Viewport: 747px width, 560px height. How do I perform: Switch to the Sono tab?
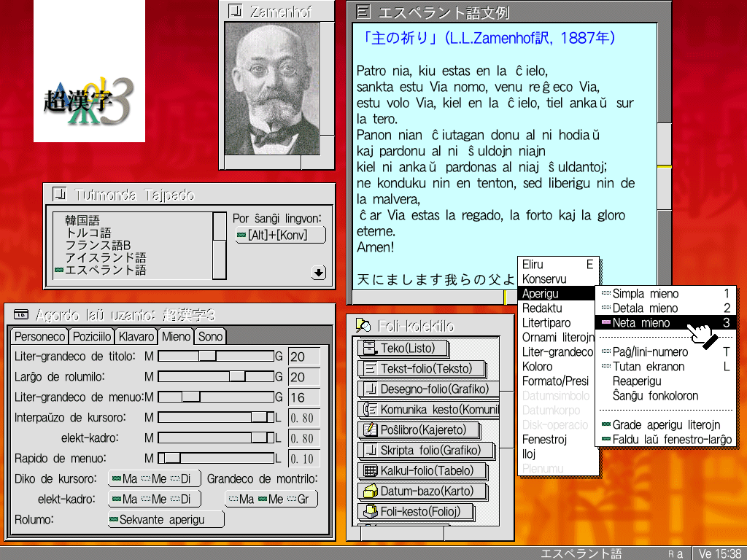(x=210, y=336)
